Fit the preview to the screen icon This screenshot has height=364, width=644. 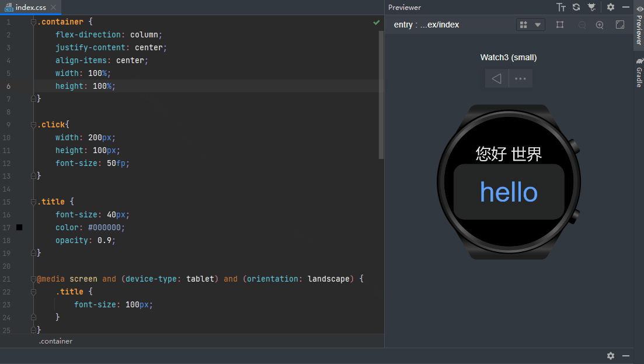pos(619,25)
